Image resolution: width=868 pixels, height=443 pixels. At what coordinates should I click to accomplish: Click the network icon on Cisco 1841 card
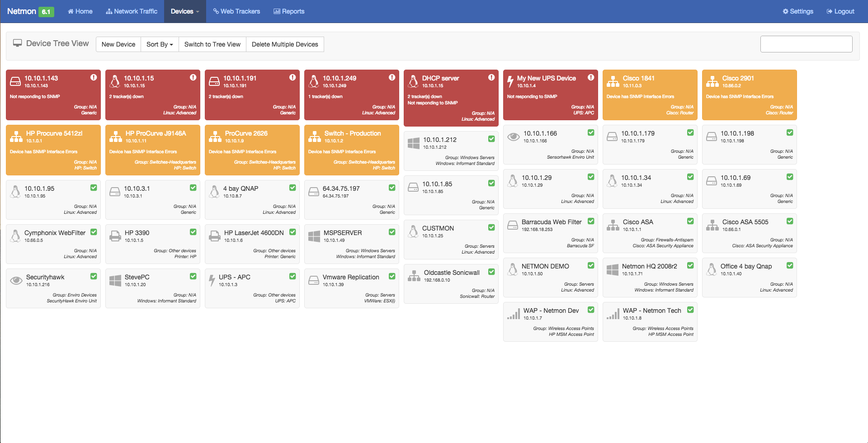pyautogui.click(x=613, y=81)
